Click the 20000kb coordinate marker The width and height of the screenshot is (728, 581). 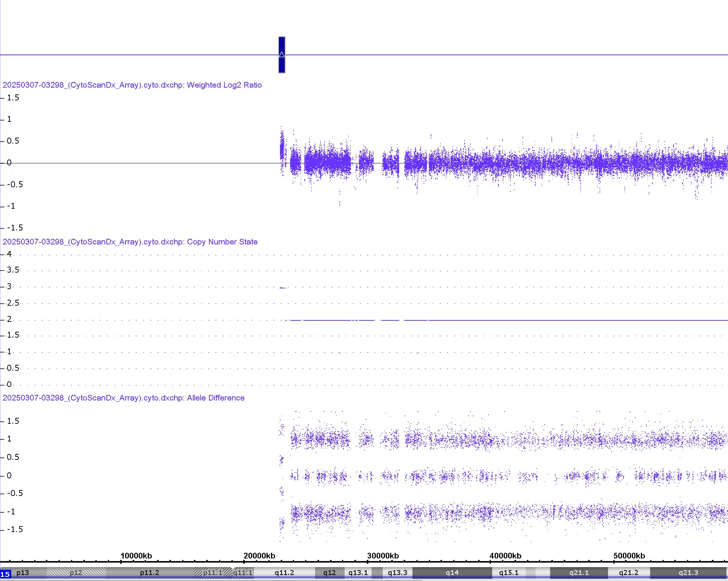[259, 556]
